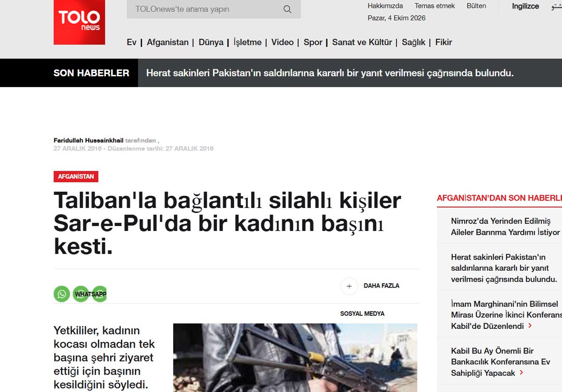
Task: Click the 27 ARALIK 2016 publication date line
Action: coord(133,149)
